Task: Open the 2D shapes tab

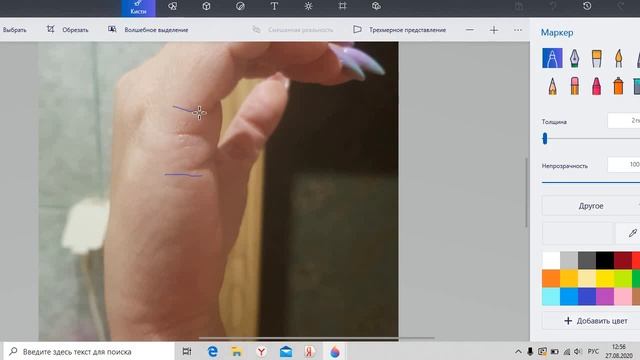Action: click(173, 6)
